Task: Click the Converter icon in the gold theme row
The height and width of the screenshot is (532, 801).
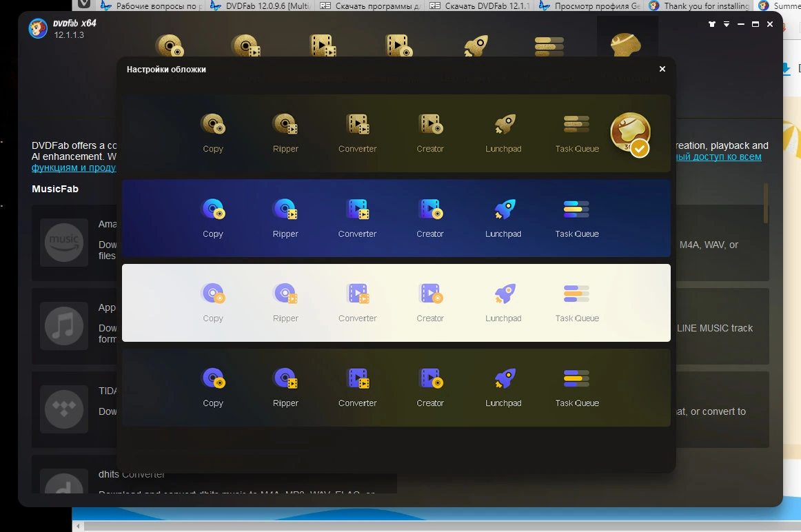Action: 358,124
